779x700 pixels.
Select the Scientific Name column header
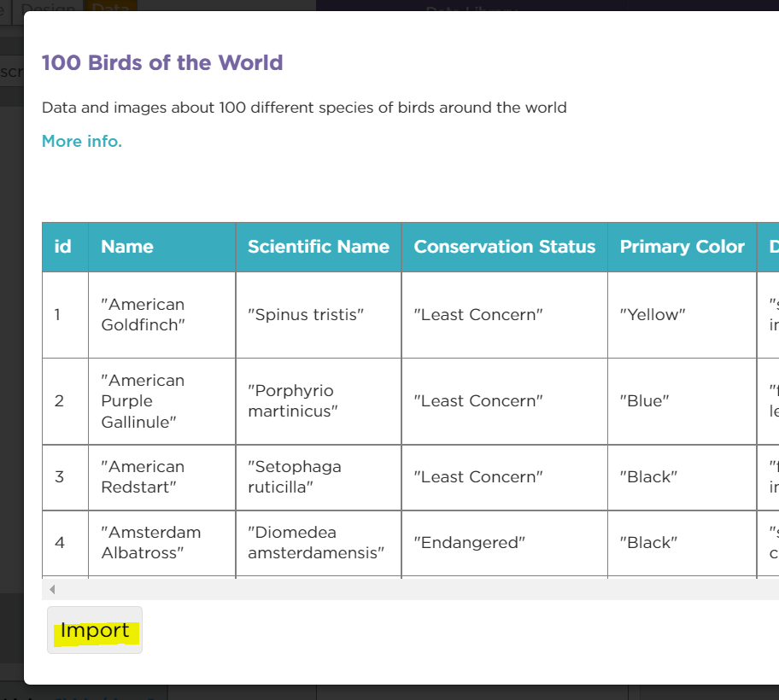[x=318, y=247]
